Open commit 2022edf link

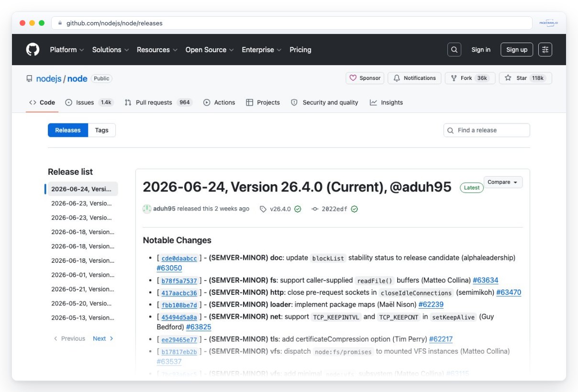pyautogui.click(x=334, y=209)
